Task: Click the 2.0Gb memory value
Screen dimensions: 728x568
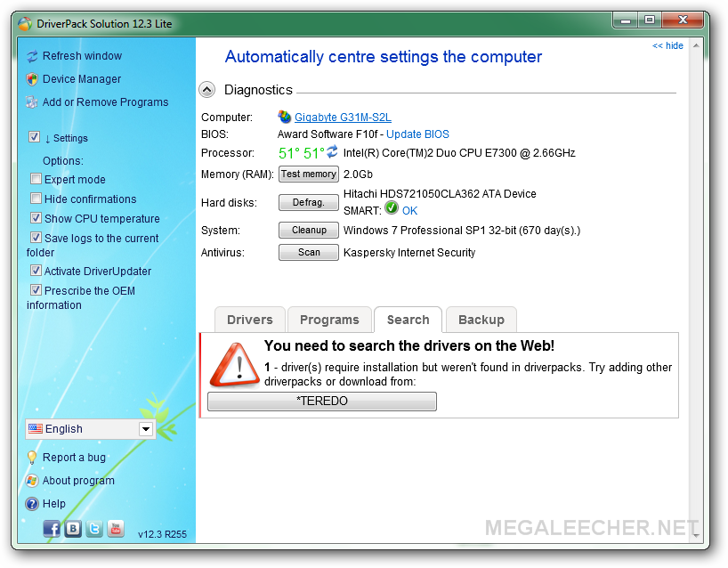Action: [358, 174]
